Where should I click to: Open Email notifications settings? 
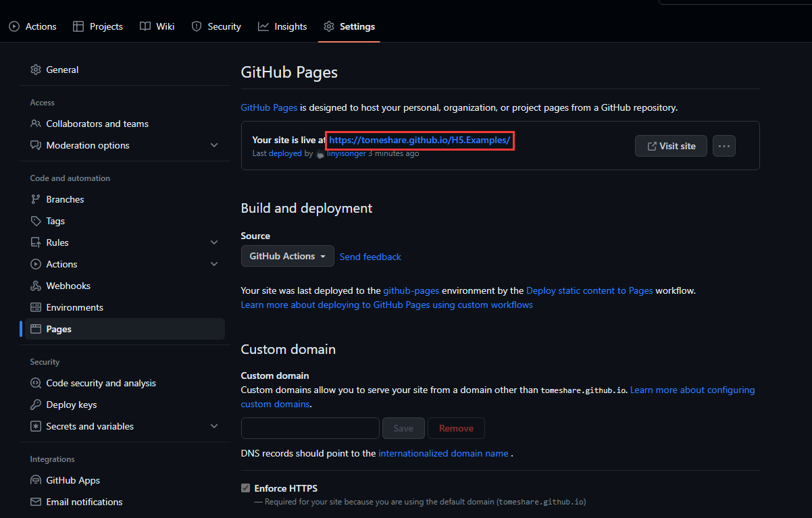click(125, 502)
